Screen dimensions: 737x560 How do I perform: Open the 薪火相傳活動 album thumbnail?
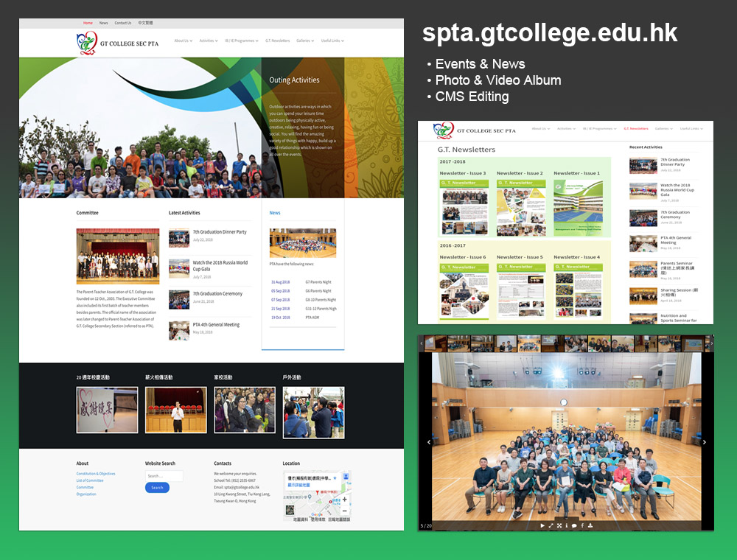[176, 410]
